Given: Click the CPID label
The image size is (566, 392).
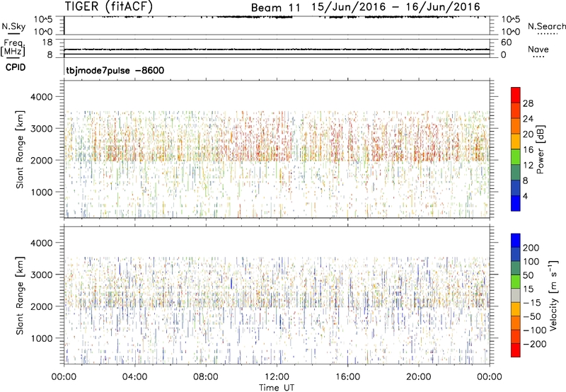Looking at the screenshot, I should (x=16, y=67).
